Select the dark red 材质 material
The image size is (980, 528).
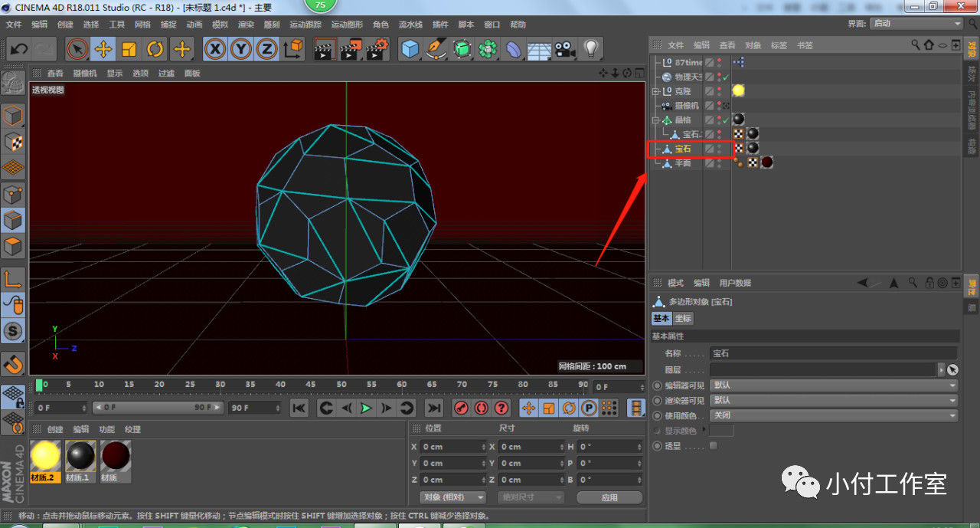coord(116,461)
